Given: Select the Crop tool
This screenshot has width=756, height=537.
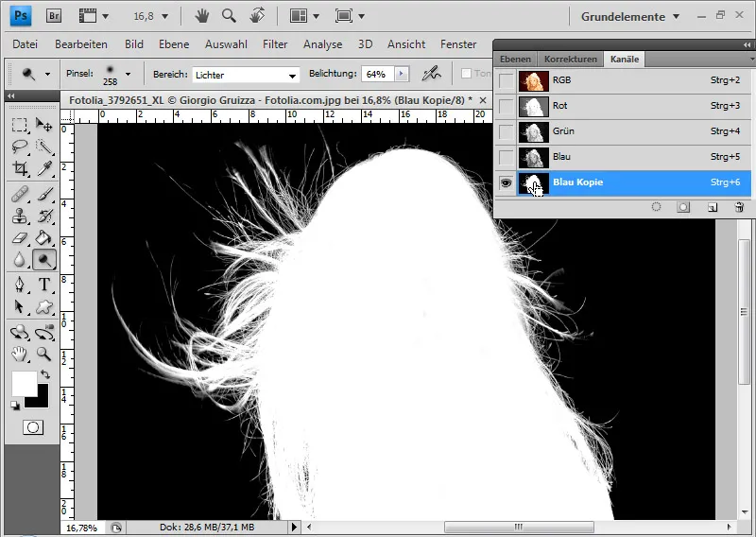Looking at the screenshot, I should tap(19, 168).
